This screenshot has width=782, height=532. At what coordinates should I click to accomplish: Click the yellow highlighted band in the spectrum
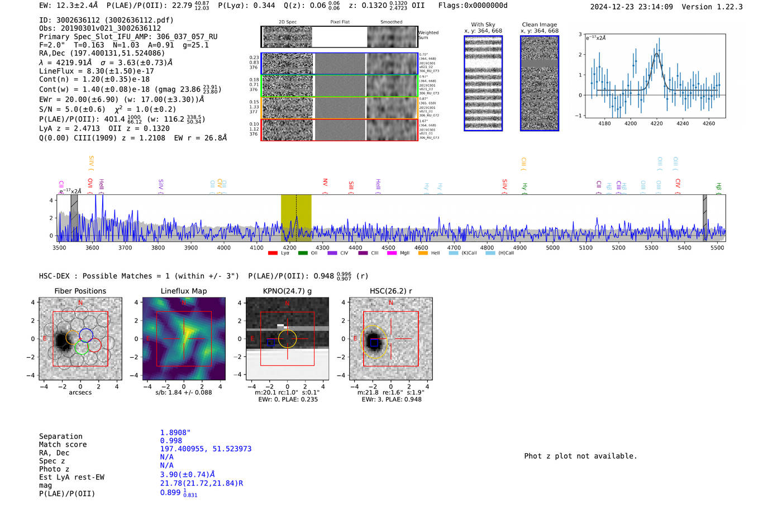296,218
